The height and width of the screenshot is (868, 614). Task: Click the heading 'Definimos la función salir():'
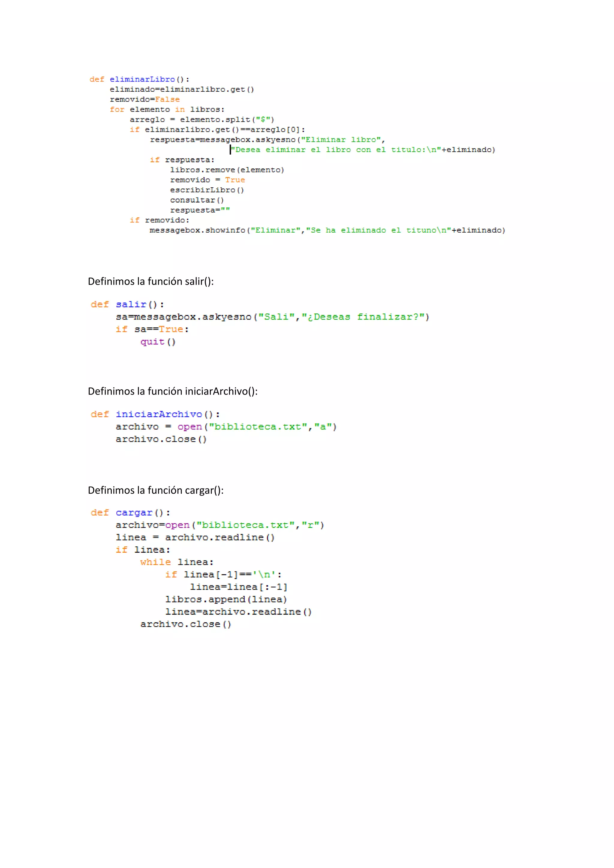151,281
